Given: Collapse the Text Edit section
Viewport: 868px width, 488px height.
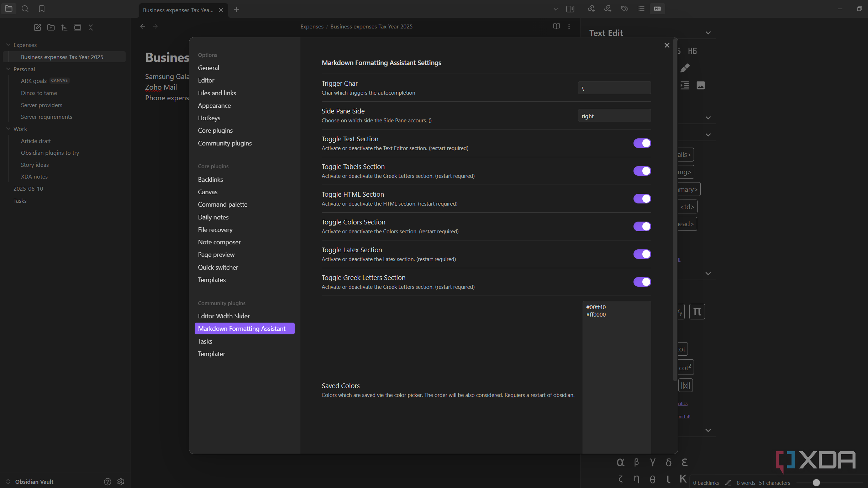Looking at the screenshot, I should tap(708, 33).
